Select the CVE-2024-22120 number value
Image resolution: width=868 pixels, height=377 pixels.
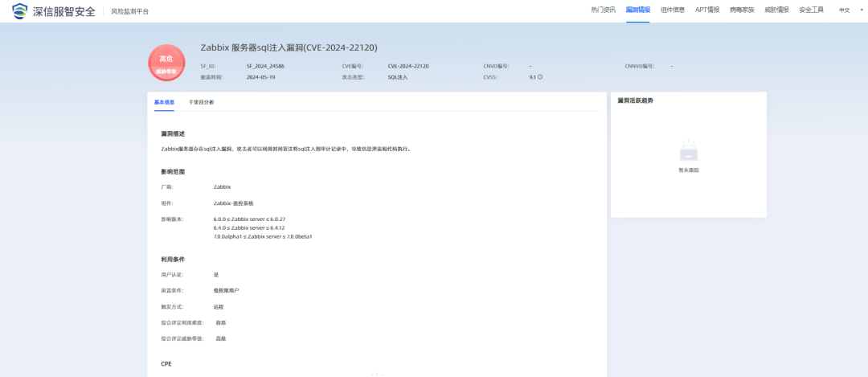click(408, 66)
